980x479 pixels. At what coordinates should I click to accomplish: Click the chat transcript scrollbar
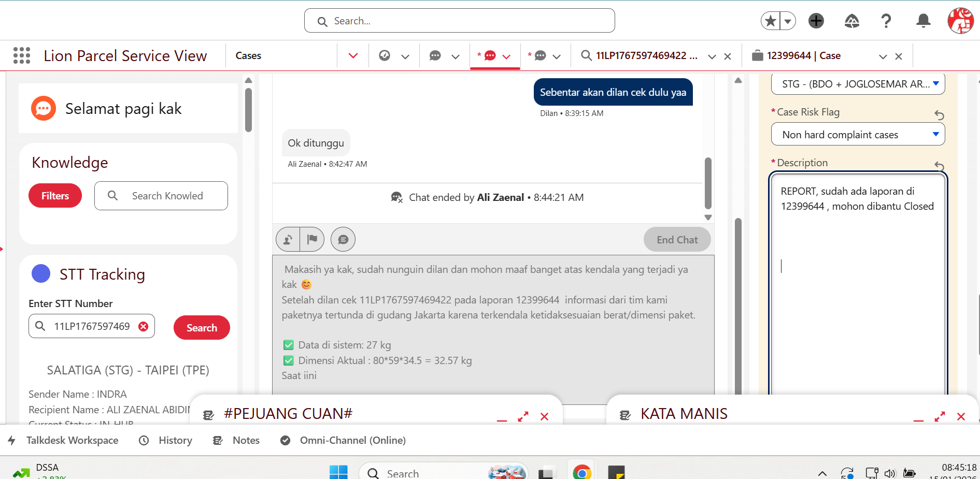coord(708,183)
